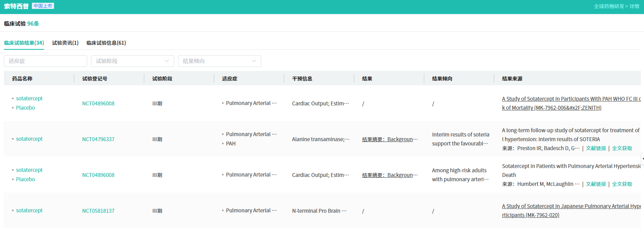Go to 全球药物研发 breadcrumb link
Screen dimensions: 644x231
[x=609, y=6]
